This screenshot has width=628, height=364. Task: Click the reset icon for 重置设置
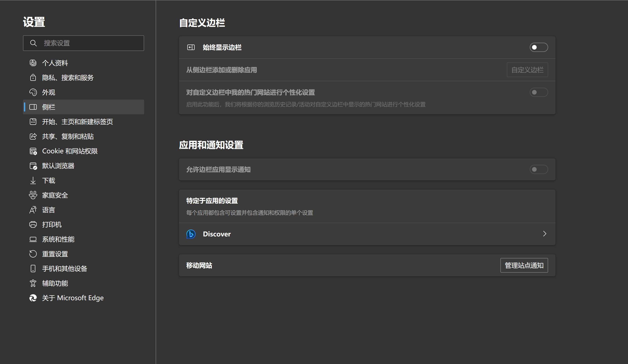point(33,254)
